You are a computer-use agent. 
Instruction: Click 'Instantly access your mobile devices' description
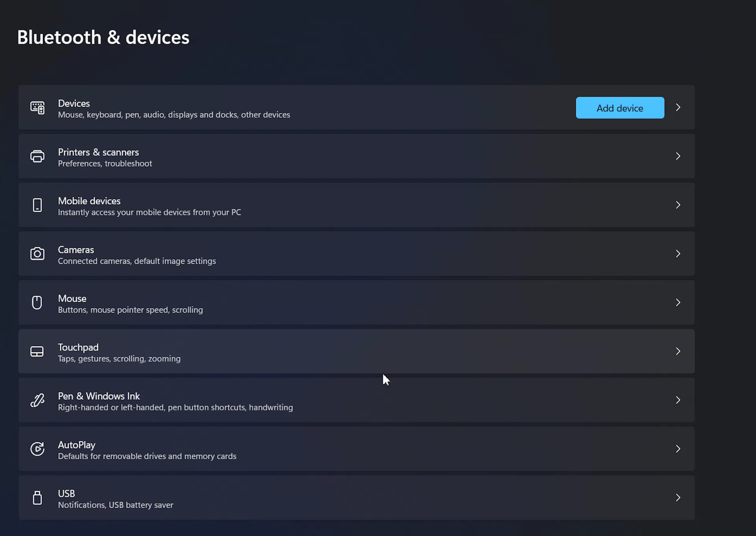point(150,213)
